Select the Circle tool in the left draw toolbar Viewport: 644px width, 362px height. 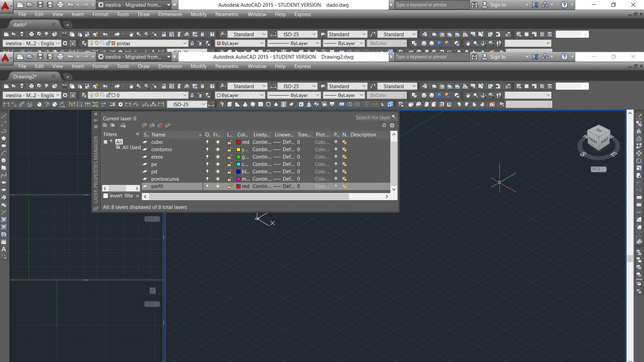point(3,161)
